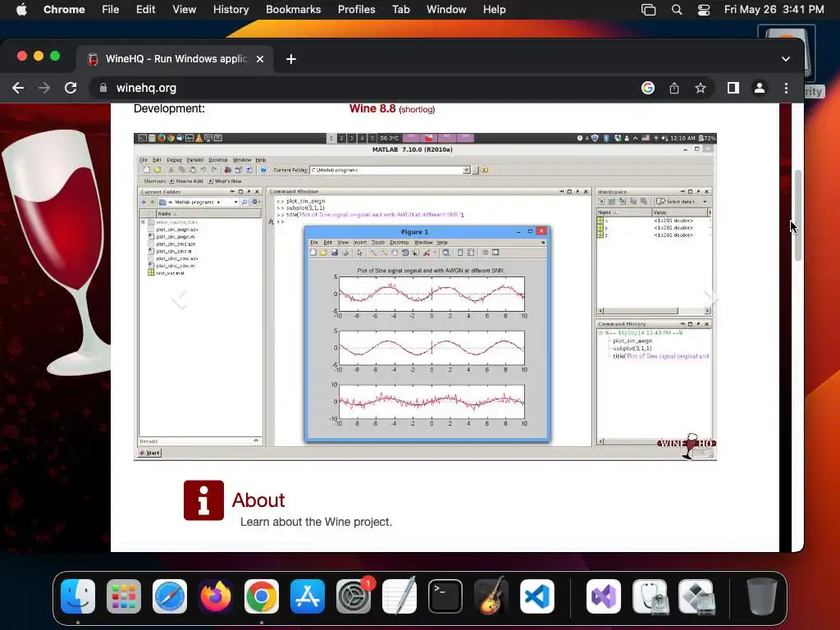This screenshot has height=630, width=840.
Task: Open Boot Camp Assistant from the Dock
Action: point(696,596)
